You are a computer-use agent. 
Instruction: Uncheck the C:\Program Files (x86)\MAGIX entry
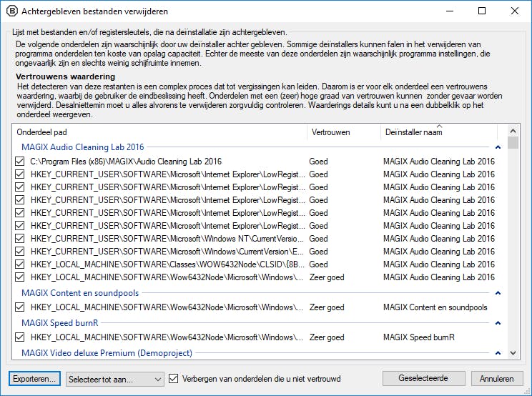point(20,162)
